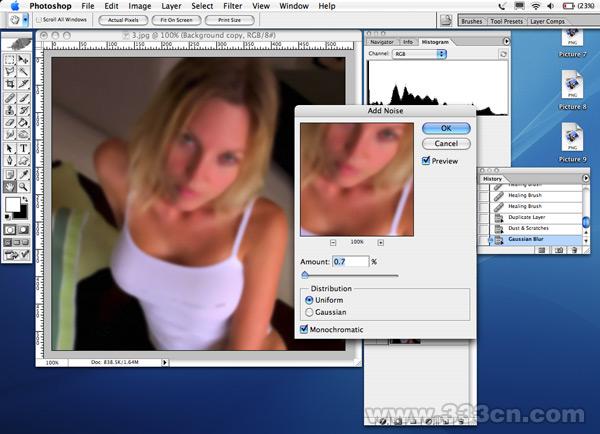Open the Filter menu
This screenshot has width=600, height=434.
point(232,6)
